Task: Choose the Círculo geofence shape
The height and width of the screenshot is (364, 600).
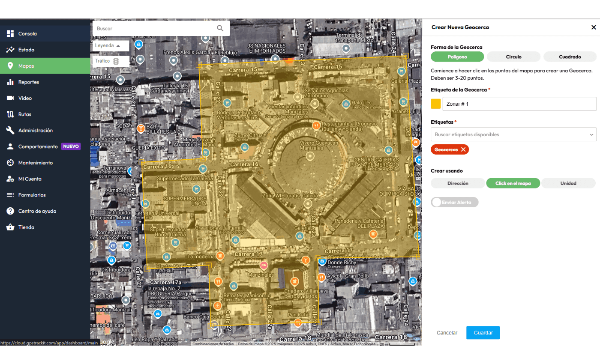Action: pyautogui.click(x=513, y=57)
